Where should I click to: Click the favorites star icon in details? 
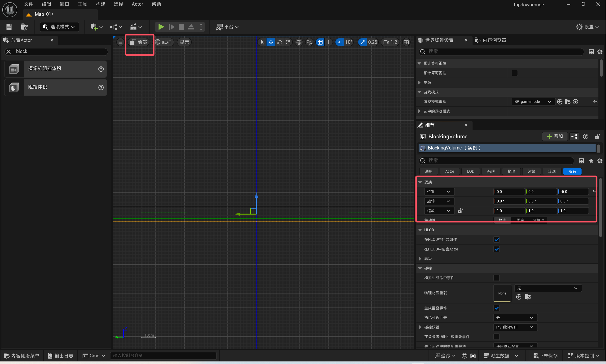point(591,161)
